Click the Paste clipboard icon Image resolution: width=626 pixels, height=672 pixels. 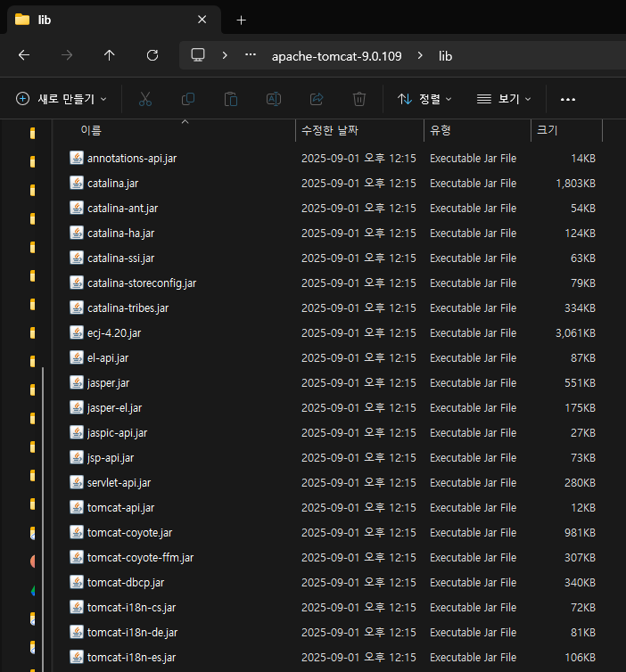tap(231, 99)
